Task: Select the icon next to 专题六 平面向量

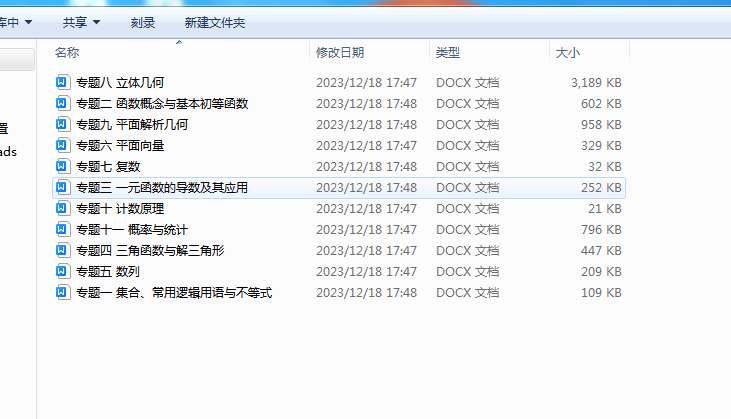Action: pos(62,145)
